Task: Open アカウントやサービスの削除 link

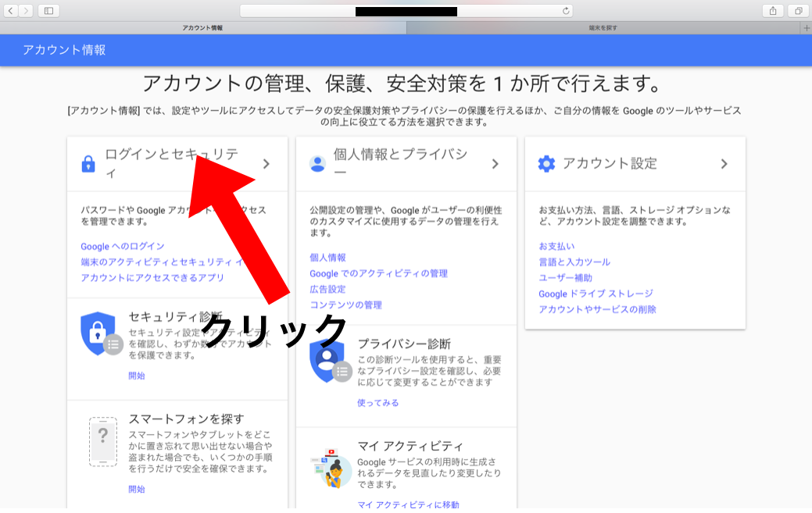Action: coord(597,309)
